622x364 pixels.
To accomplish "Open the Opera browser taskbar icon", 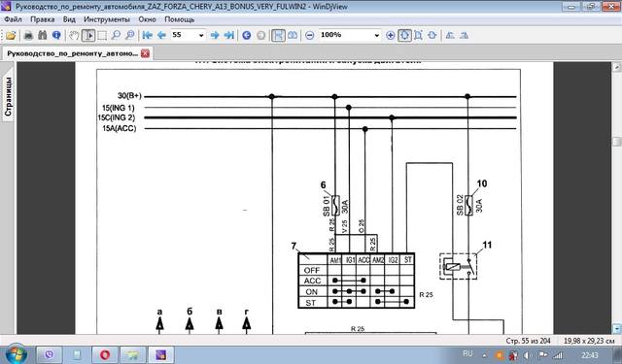I will pos(105,354).
